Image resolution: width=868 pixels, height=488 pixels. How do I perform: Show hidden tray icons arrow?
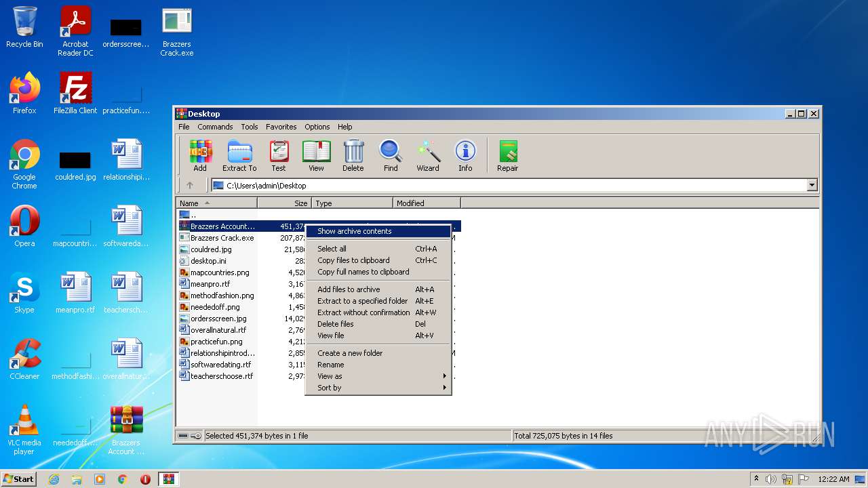[x=756, y=479]
